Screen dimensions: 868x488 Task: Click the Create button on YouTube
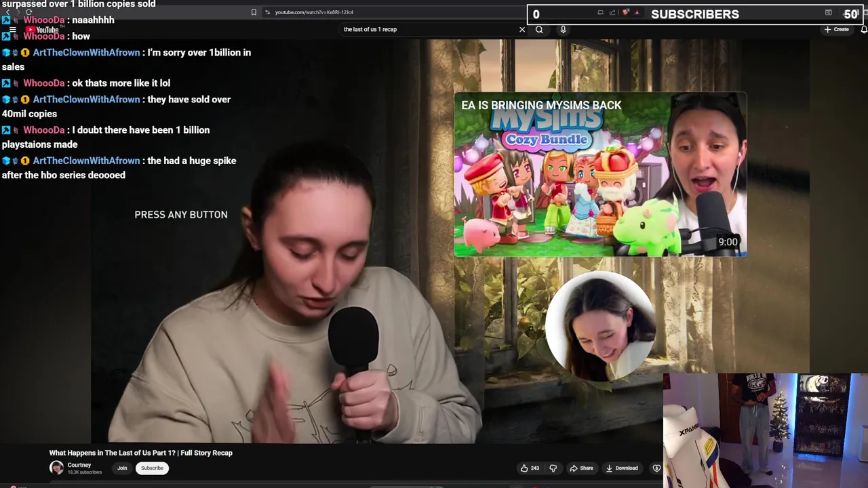point(837,29)
